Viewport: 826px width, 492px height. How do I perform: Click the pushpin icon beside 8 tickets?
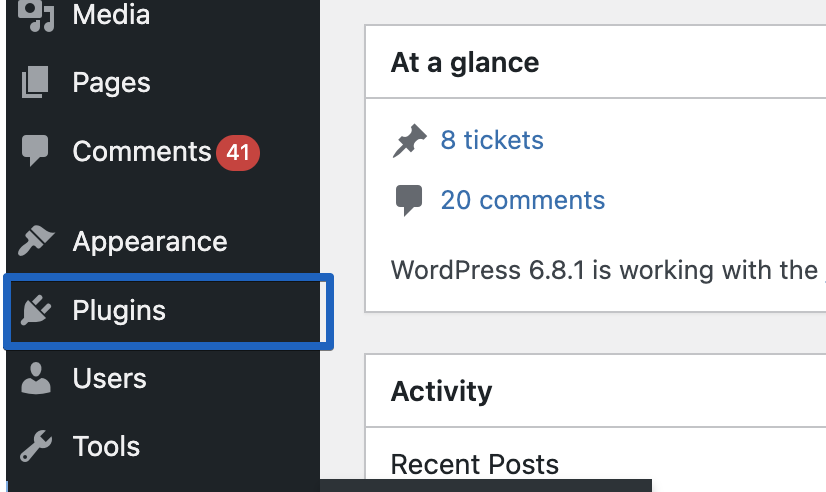point(408,141)
